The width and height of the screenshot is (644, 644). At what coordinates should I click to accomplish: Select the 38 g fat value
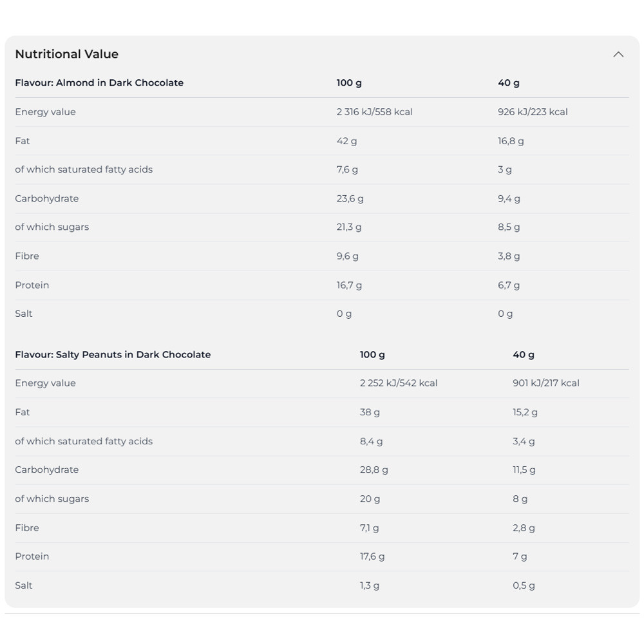tap(370, 412)
